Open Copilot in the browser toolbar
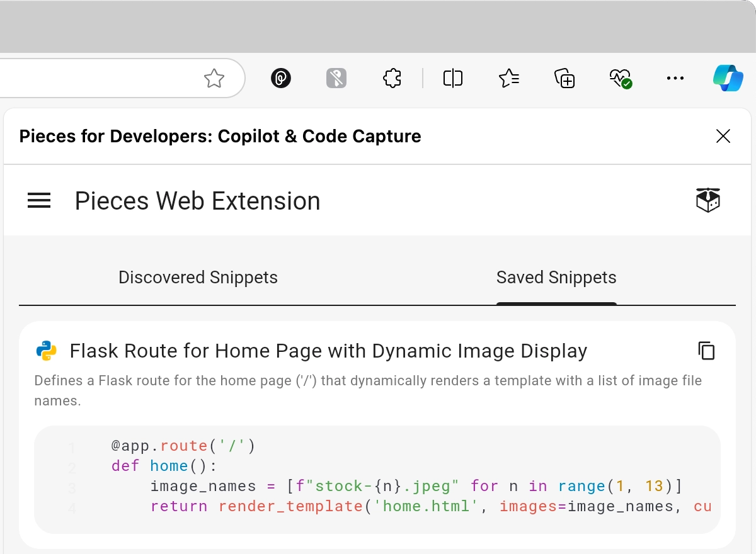The width and height of the screenshot is (756, 554). pos(729,78)
